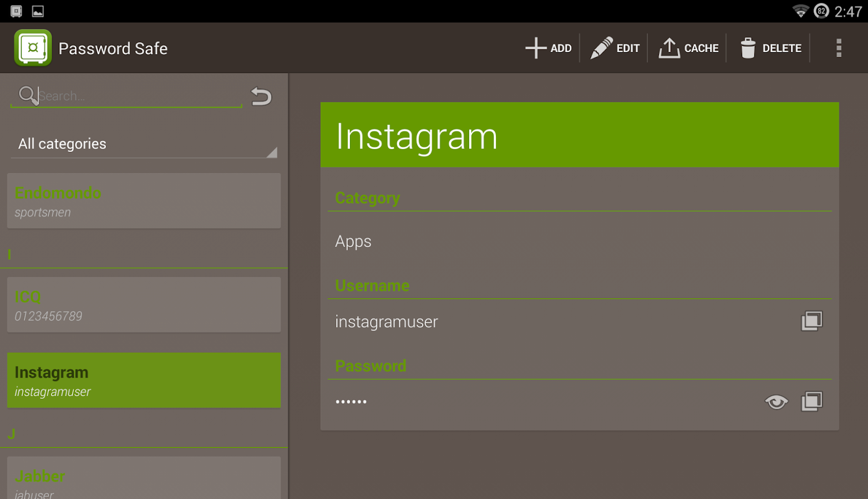Open the Endomondo entry
The image size is (868, 499).
pyautogui.click(x=144, y=201)
